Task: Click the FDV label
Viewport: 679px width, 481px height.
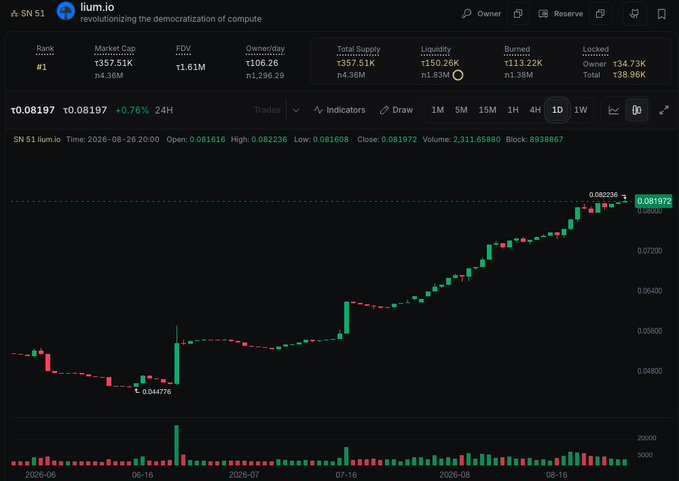Action: [183, 48]
